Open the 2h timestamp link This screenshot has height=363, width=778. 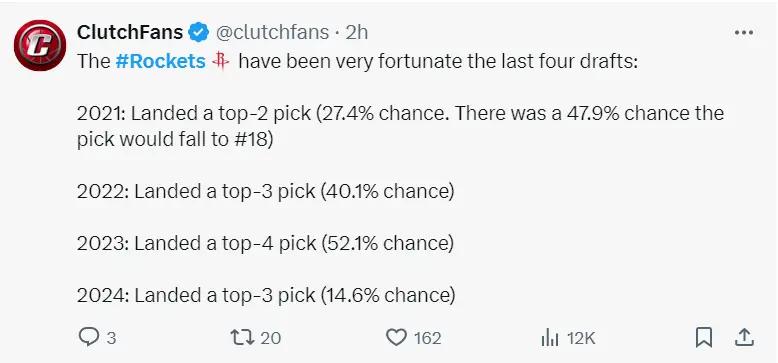356,33
